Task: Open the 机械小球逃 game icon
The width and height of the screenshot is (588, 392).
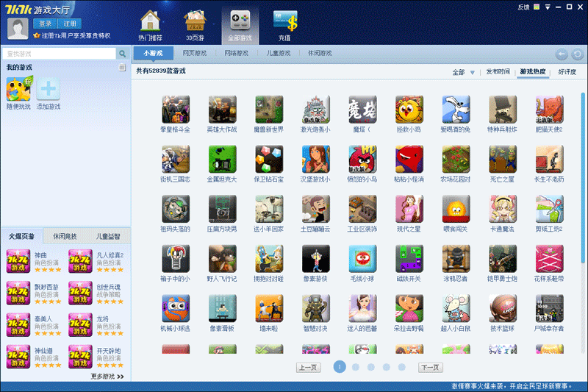Action: point(176,308)
